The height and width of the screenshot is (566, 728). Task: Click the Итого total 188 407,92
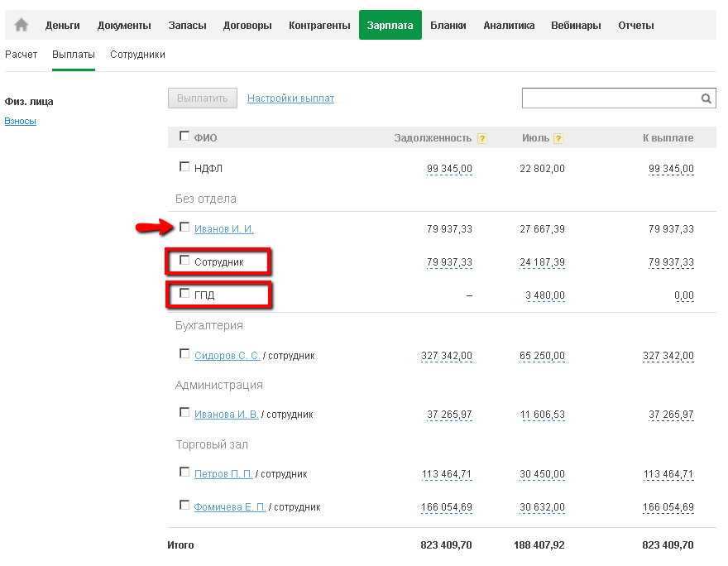coord(539,545)
